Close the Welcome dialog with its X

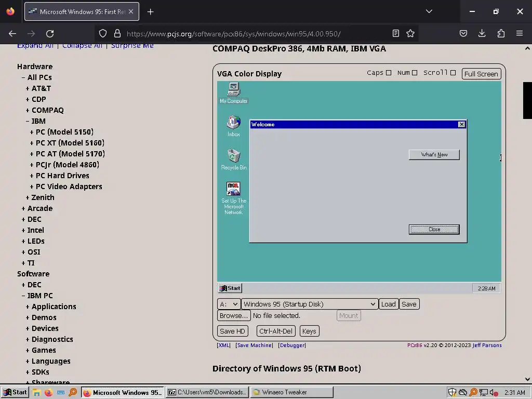(461, 125)
